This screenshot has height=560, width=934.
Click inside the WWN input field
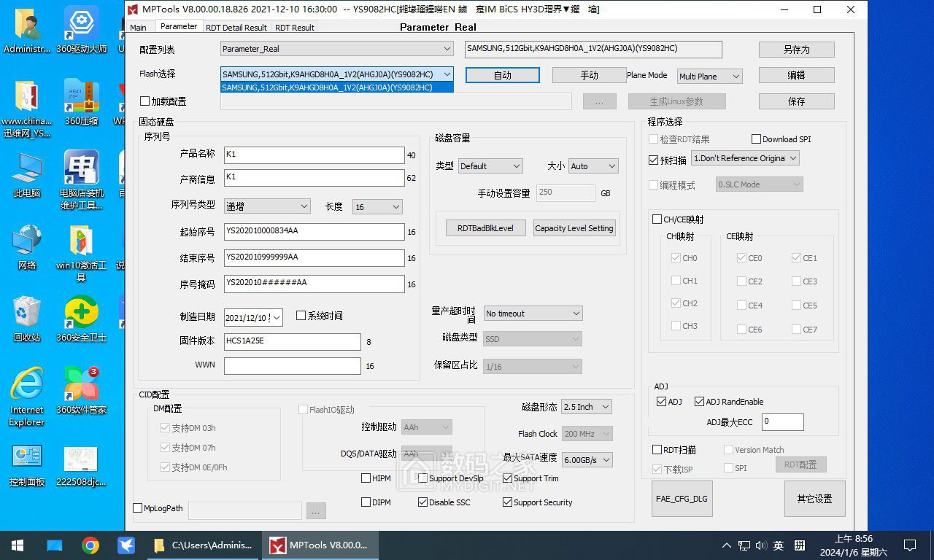(x=292, y=365)
